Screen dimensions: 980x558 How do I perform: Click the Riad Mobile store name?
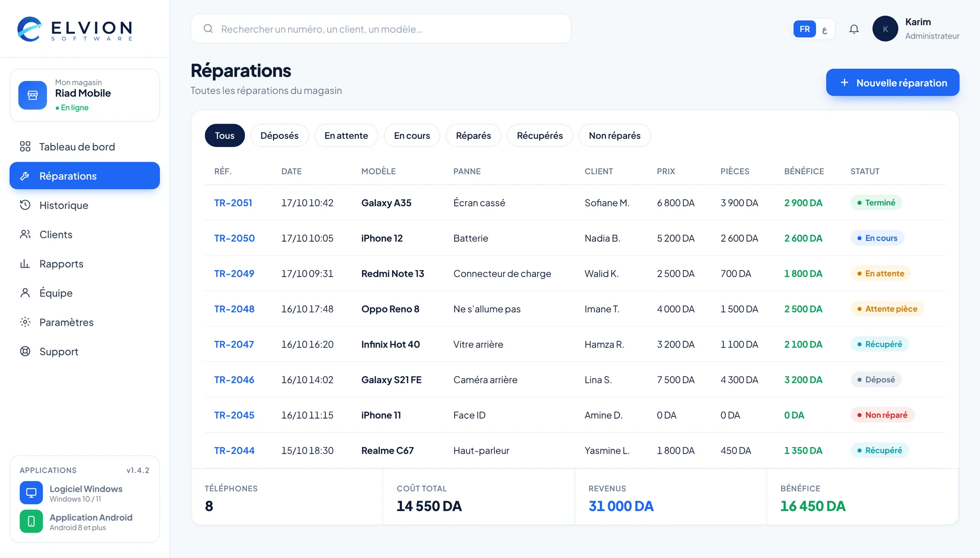(83, 93)
